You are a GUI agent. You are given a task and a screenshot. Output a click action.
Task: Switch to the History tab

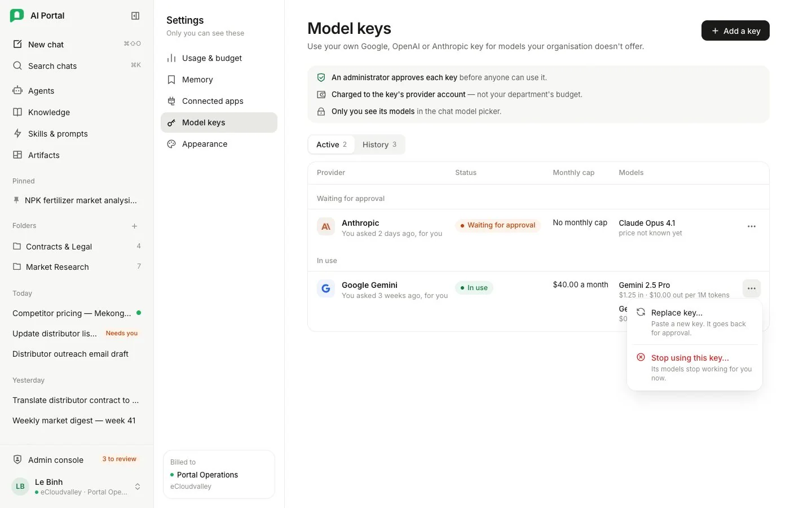(x=379, y=144)
